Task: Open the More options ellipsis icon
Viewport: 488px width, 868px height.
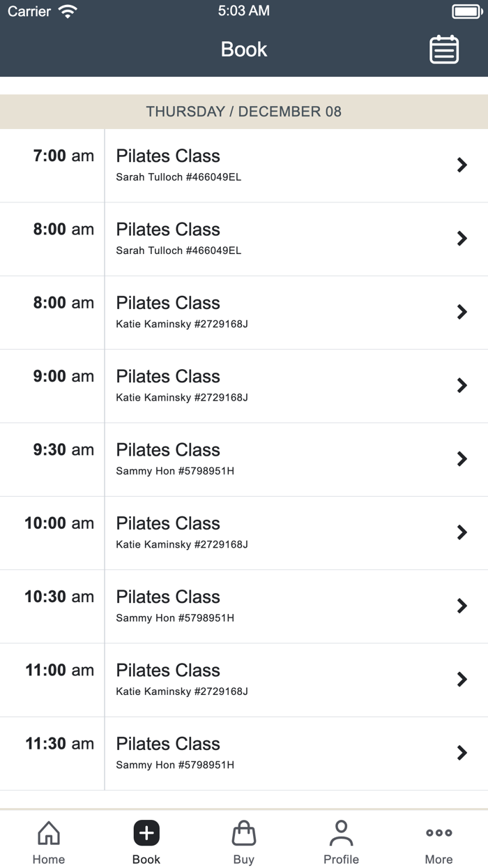Action: 439,832
